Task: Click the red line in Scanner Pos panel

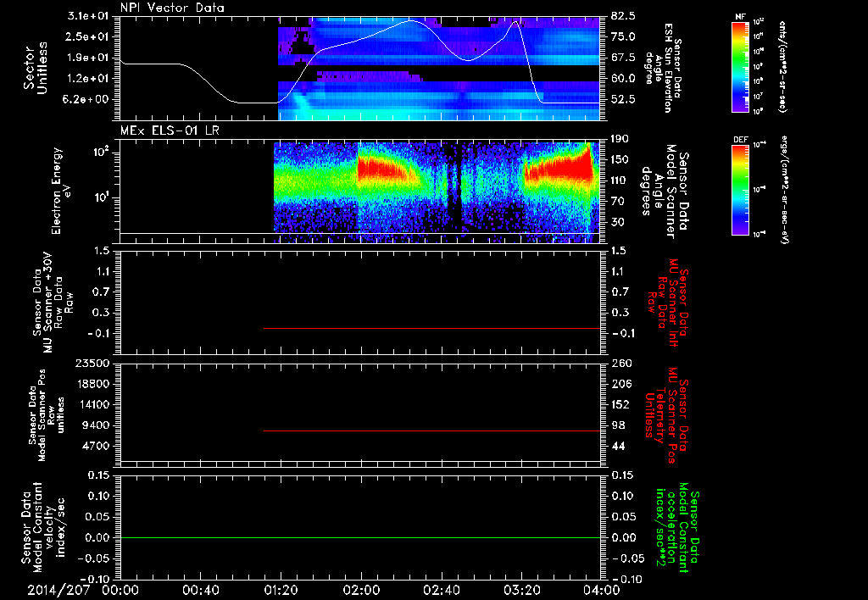Action: click(x=431, y=431)
